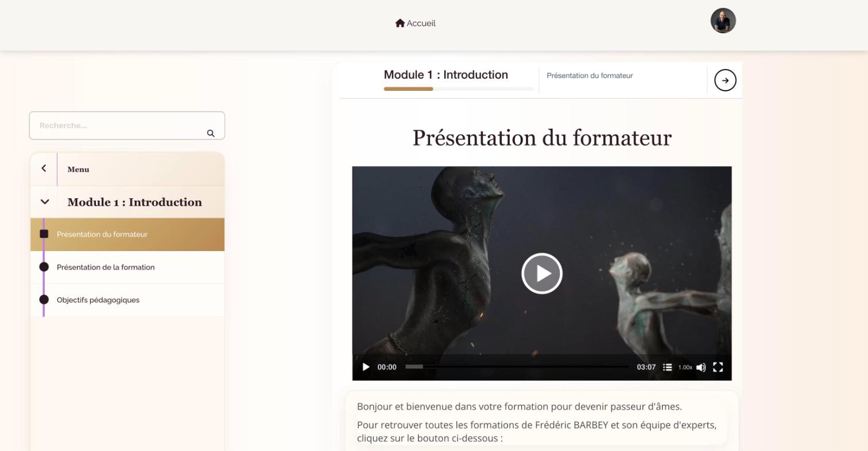Open Présentation de la formation lesson

coord(127,267)
